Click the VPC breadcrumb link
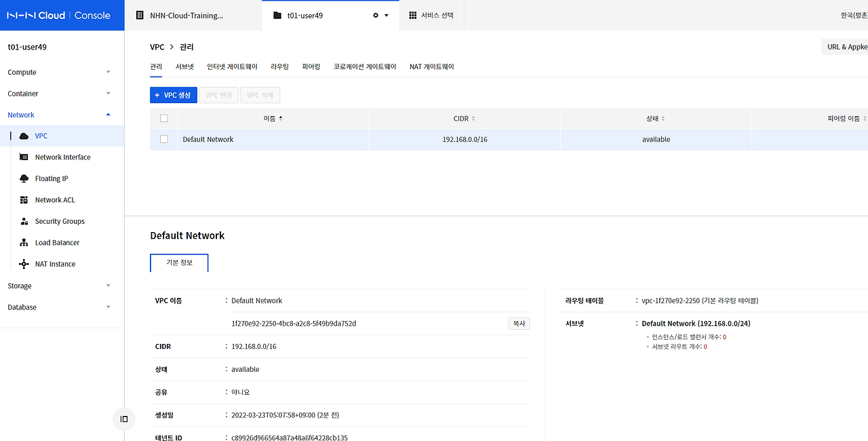The height and width of the screenshot is (441, 868). point(157,47)
